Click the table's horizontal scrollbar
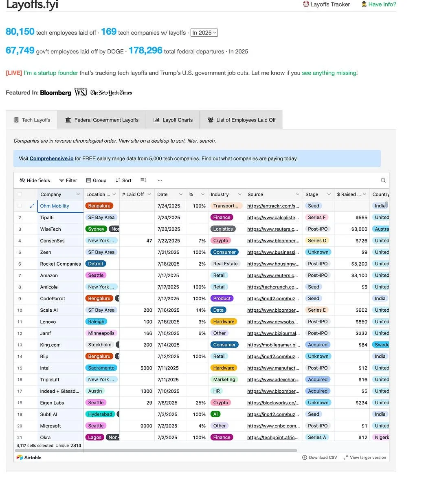Image resolution: width=448 pixels, height=480 pixels. [156, 451]
